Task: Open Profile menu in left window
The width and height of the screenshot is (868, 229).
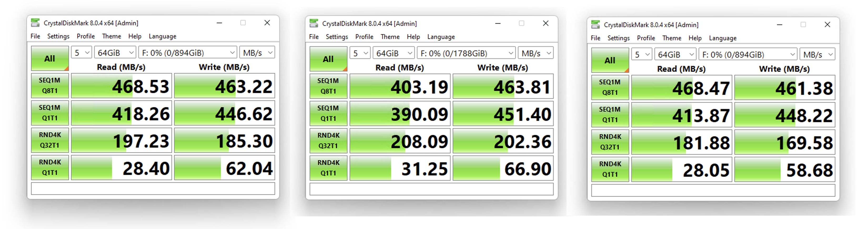Action: point(85,36)
